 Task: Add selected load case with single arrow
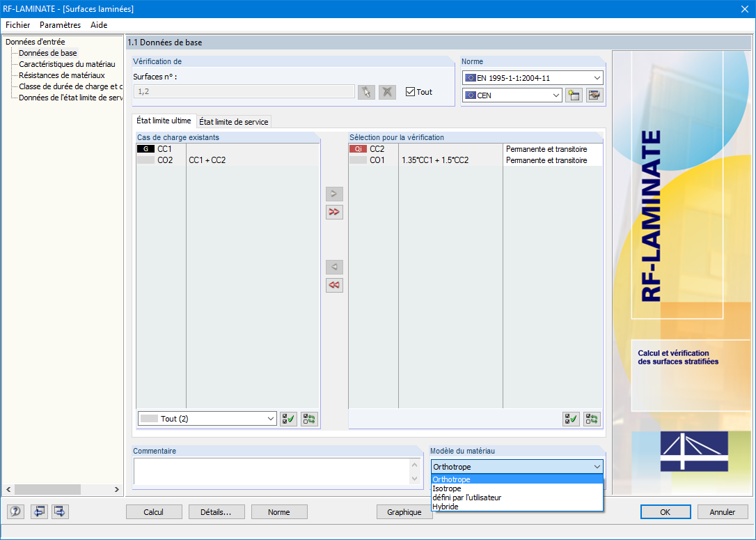334,194
